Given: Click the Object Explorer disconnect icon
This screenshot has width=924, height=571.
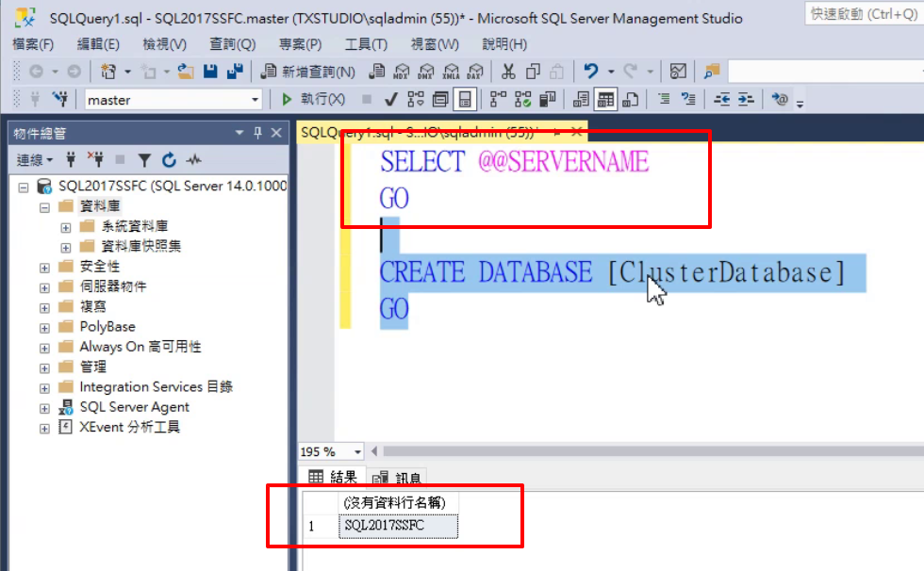Looking at the screenshot, I should point(95,159).
